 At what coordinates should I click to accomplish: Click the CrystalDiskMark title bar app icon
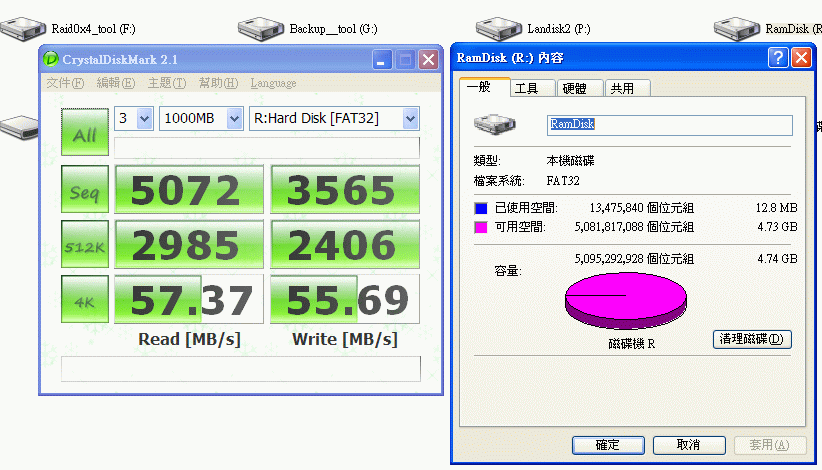coord(51,59)
